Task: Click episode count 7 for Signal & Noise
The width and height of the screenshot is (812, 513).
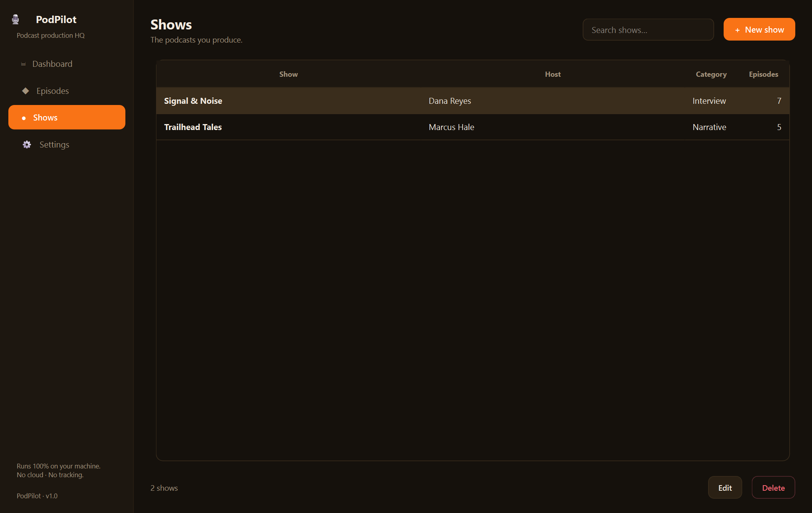Action: coord(779,101)
